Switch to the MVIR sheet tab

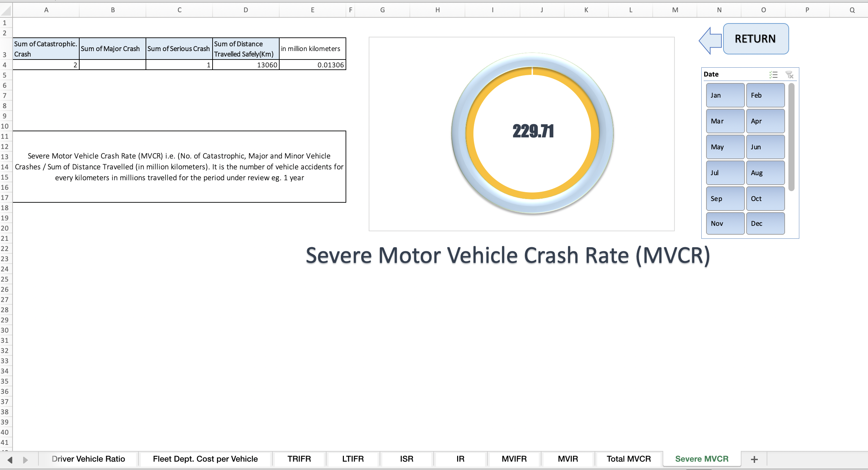click(x=568, y=459)
